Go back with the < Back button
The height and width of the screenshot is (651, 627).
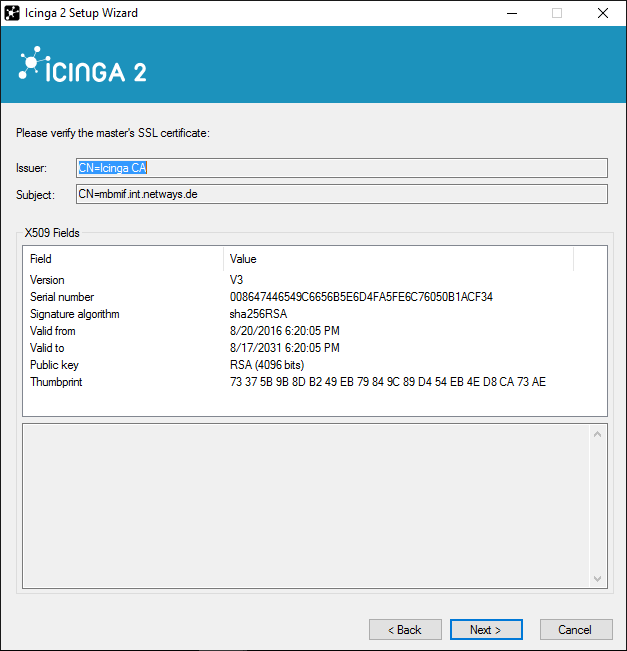[405, 629]
